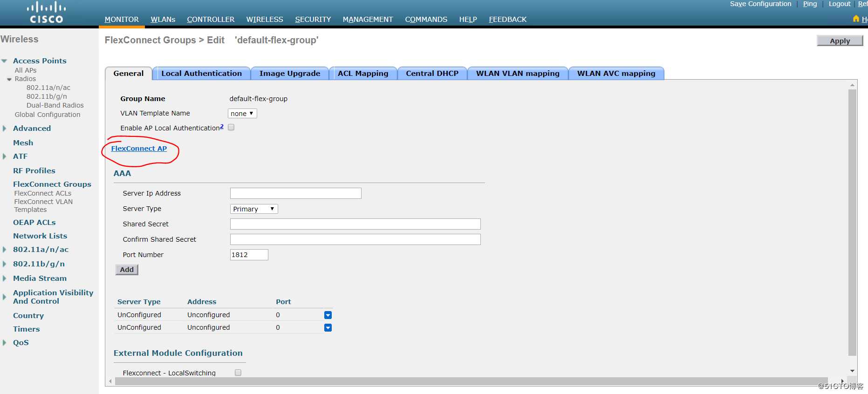Click Save Configuration link
Image resolution: width=868 pixels, height=394 pixels.
[x=760, y=4]
